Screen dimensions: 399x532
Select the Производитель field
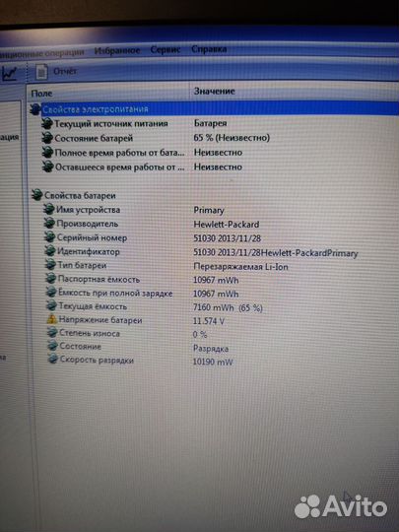[88, 224]
